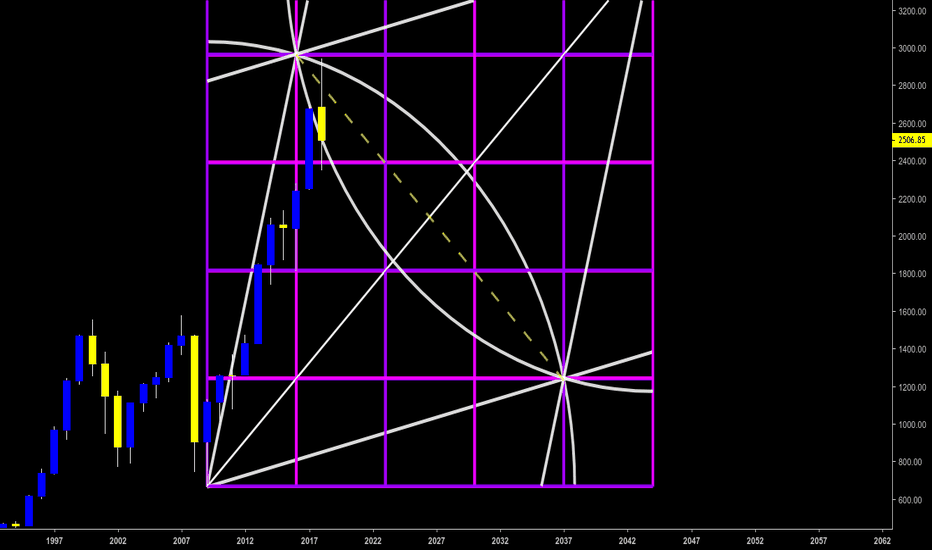Click the 2057 year label on time axis
This screenshot has width=932, height=550.
pos(818,540)
